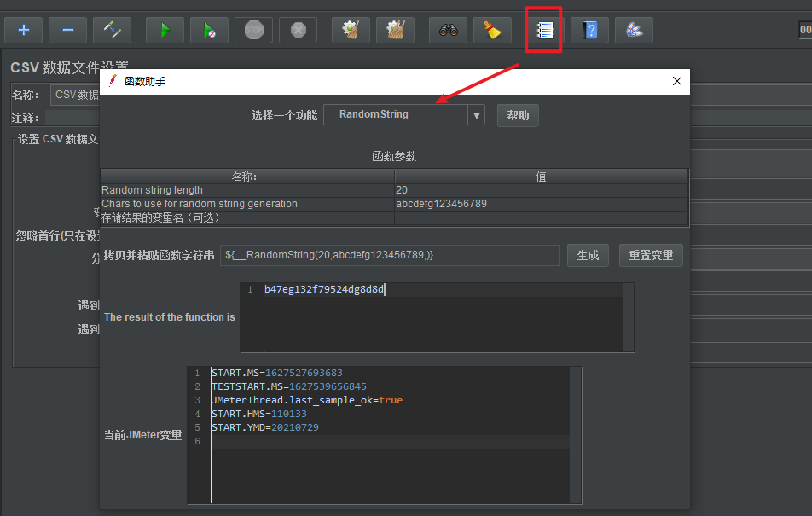This screenshot has height=516, width=812.
Task: Click the START.MS variable line
Action: [x=277, y=373]
